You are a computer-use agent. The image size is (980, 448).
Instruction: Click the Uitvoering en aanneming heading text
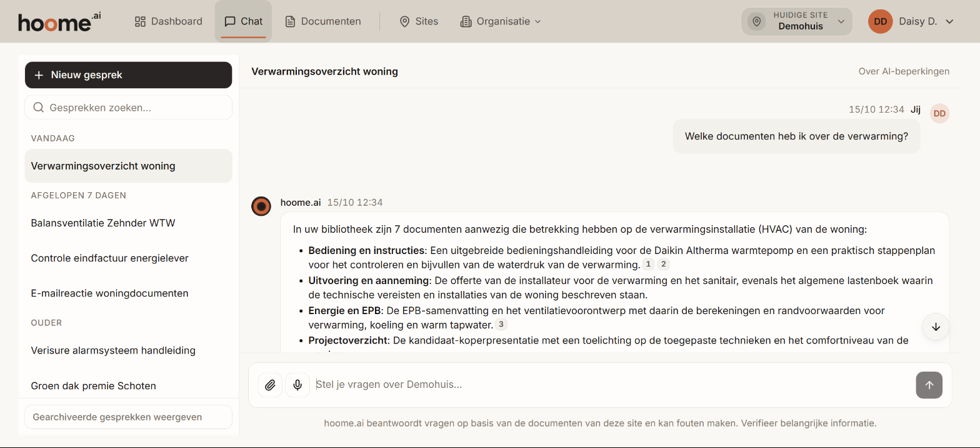click(x=369, y=280)
